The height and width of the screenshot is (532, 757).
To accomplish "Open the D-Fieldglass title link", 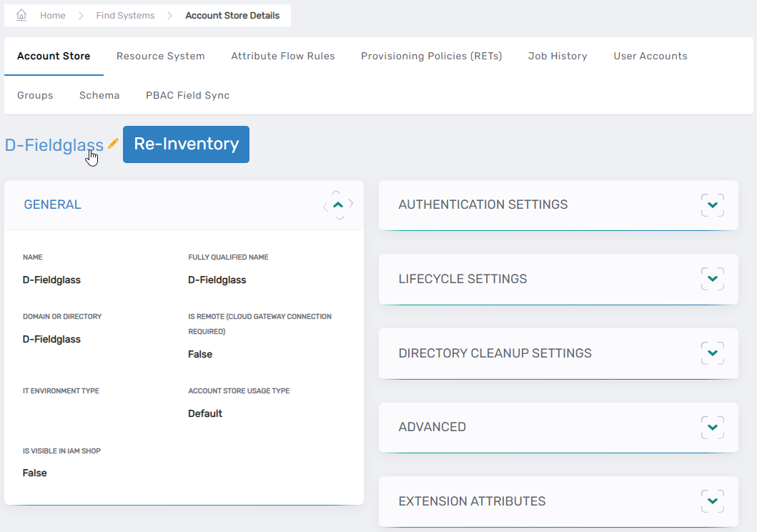I will click(54, 145).
